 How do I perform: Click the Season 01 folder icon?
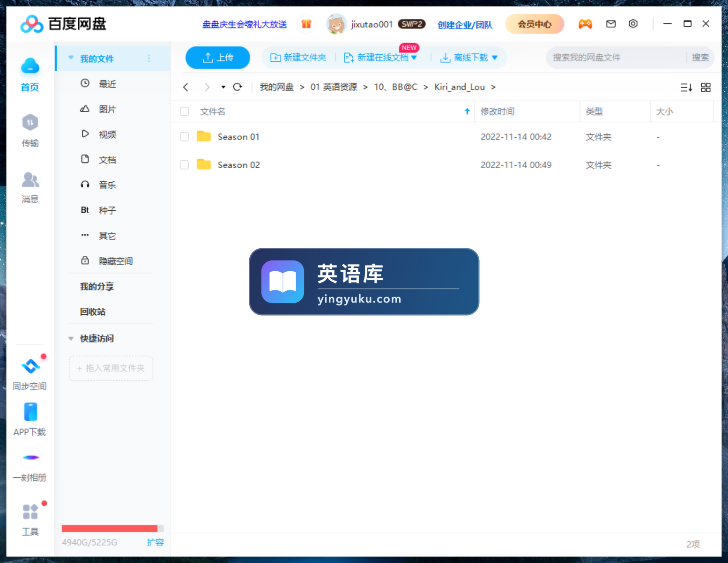pyautogui.click(x=204, y=136)
